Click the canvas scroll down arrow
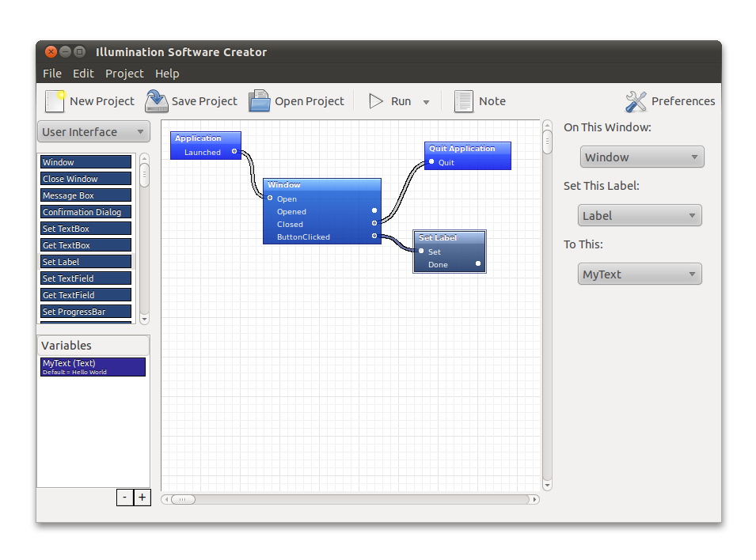This screenshot has width=756, height=560. [x=547, y=486]
